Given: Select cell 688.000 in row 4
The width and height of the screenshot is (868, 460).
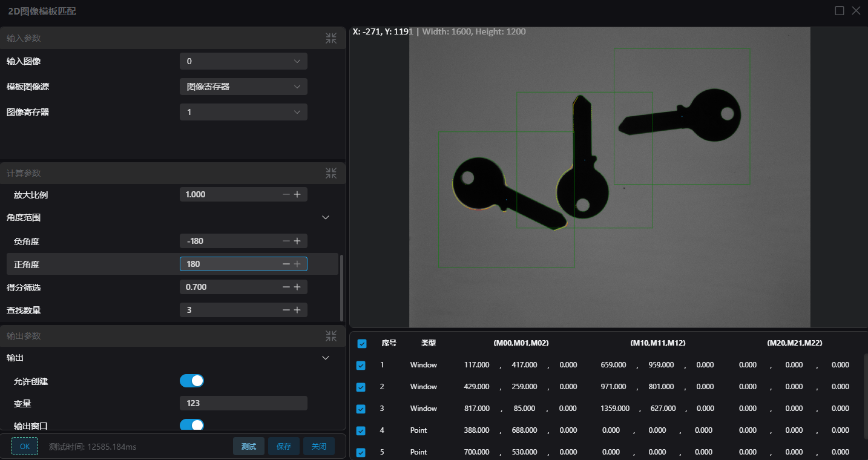Looking at the screenshot, I should 524,430.
